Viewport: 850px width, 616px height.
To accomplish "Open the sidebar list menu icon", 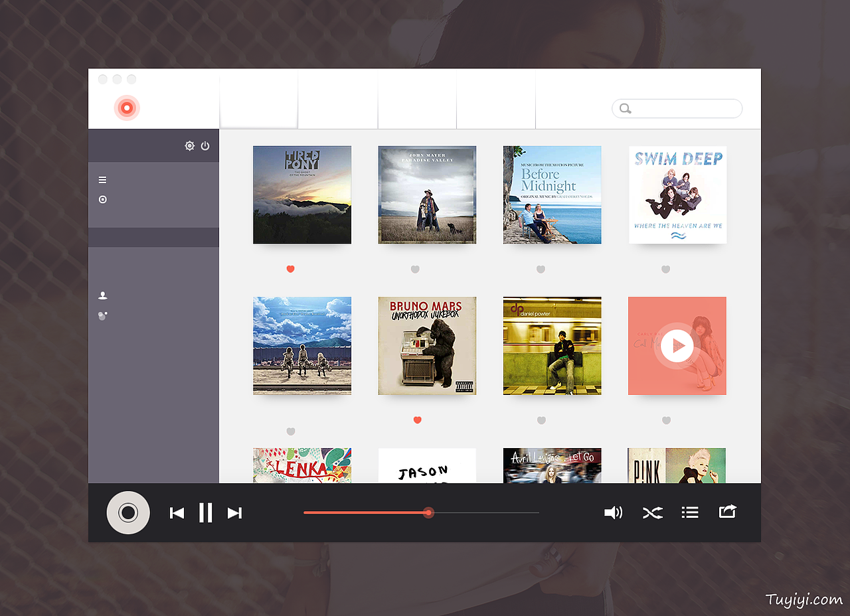I will click(x=102, y=180).
